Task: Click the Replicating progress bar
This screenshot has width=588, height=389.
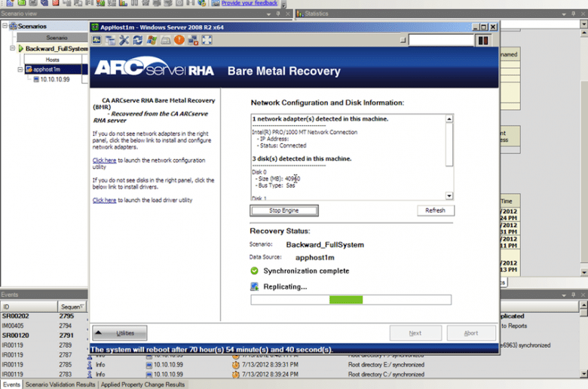Action: (351, 300)
